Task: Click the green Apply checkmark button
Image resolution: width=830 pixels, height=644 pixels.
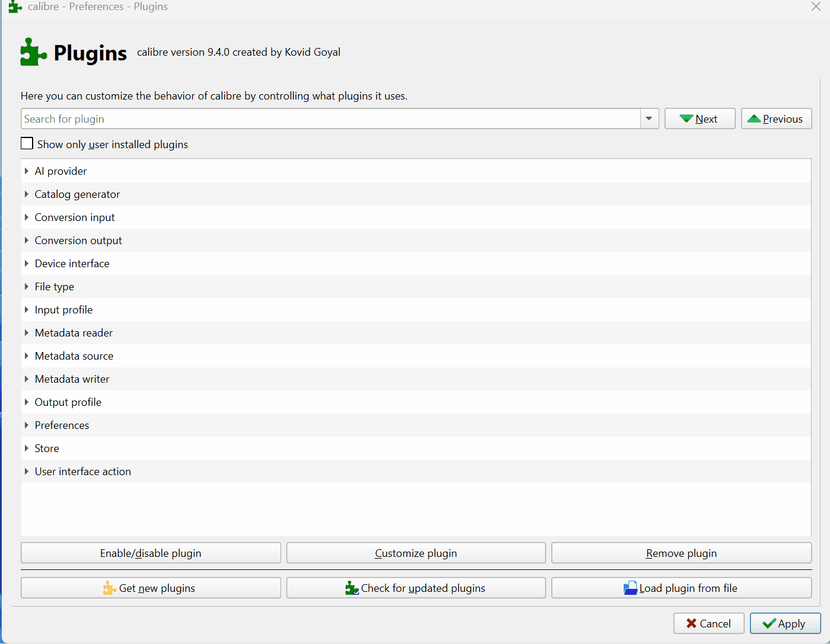Action: [x=785, y=623]
